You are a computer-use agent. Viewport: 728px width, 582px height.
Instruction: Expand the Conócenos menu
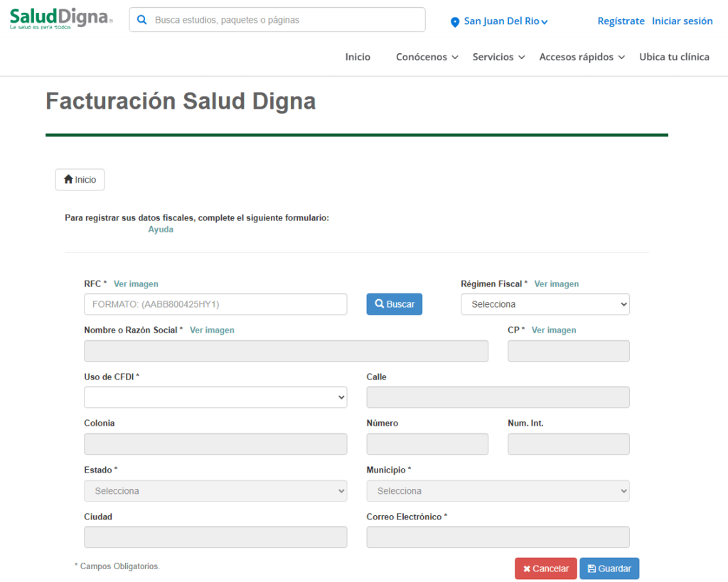[x=427, y=57]
